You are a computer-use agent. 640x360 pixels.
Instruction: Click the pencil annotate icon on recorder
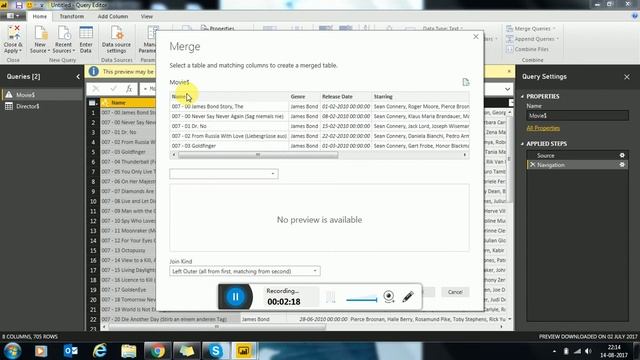(408, 296)
